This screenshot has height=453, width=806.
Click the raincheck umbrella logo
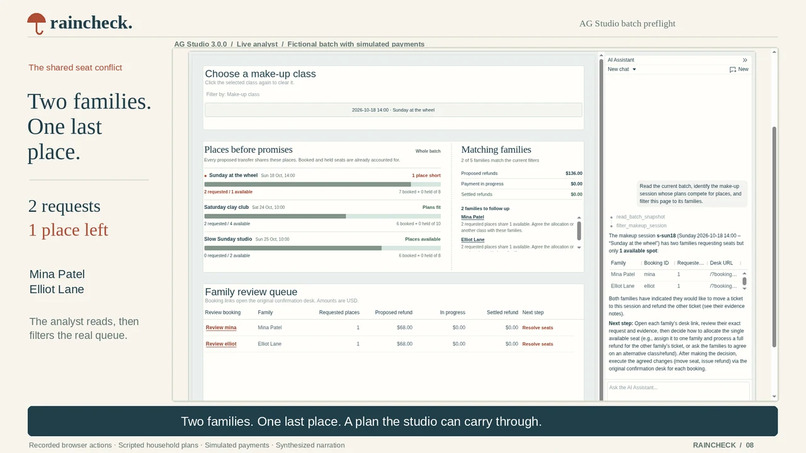36,23
